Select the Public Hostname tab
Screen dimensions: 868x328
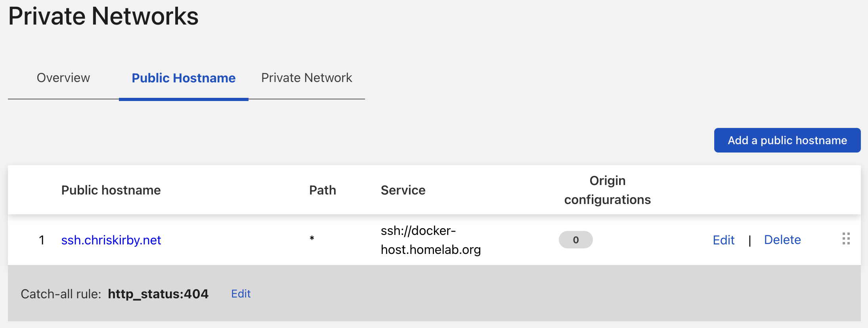[x=184, y=78]
